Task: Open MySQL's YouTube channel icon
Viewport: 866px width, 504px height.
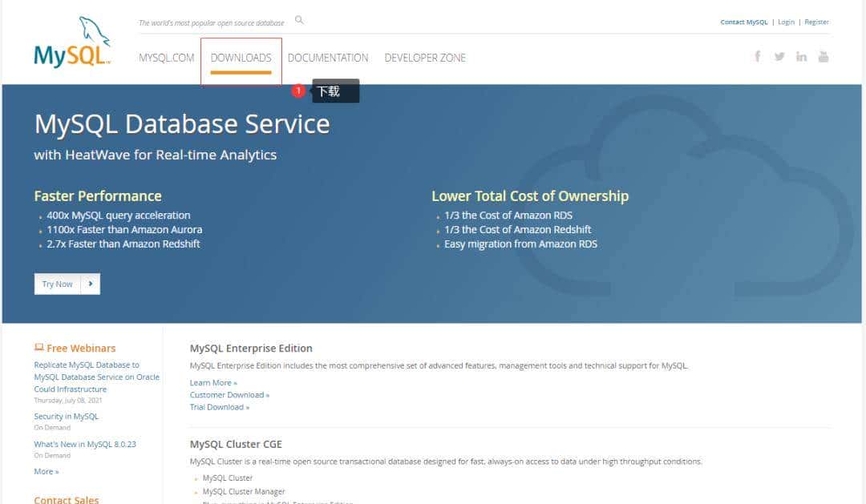Action: click(x=824, y=56)
